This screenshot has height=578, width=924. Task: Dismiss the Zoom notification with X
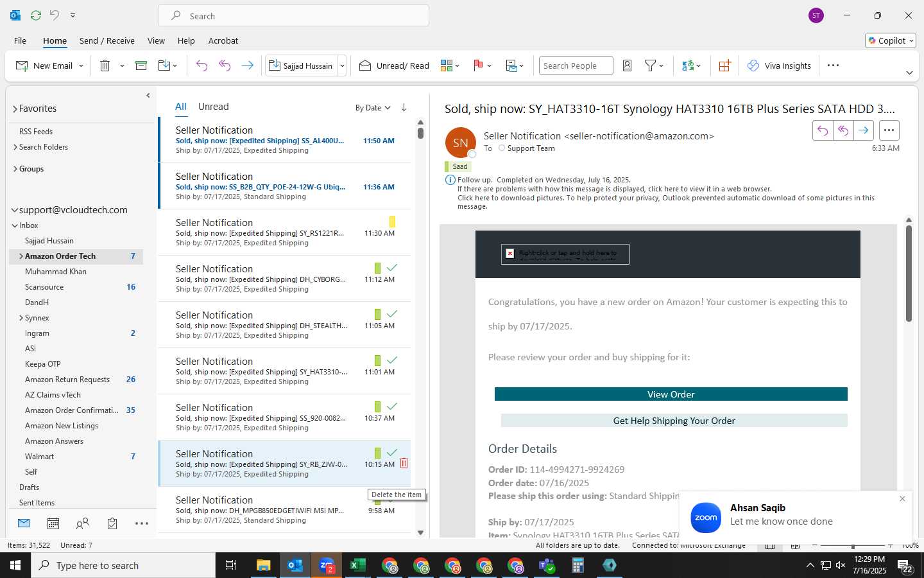pyautogui.click(x=902, y=498)
